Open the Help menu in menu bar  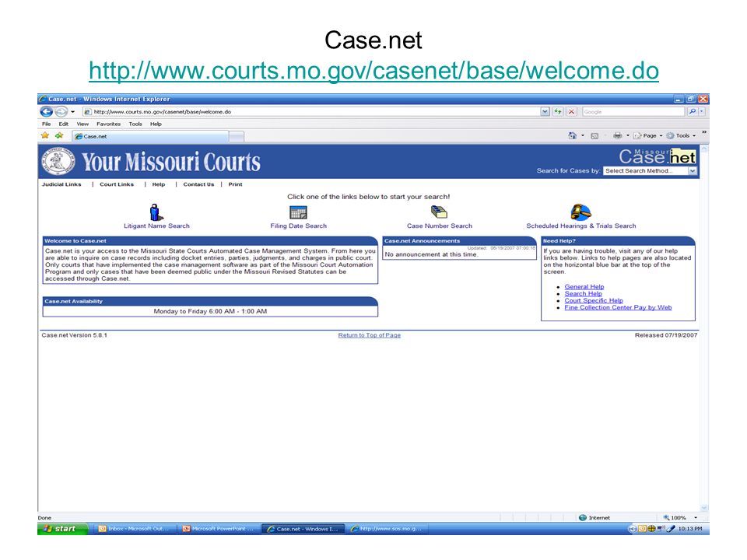(156, 124)
